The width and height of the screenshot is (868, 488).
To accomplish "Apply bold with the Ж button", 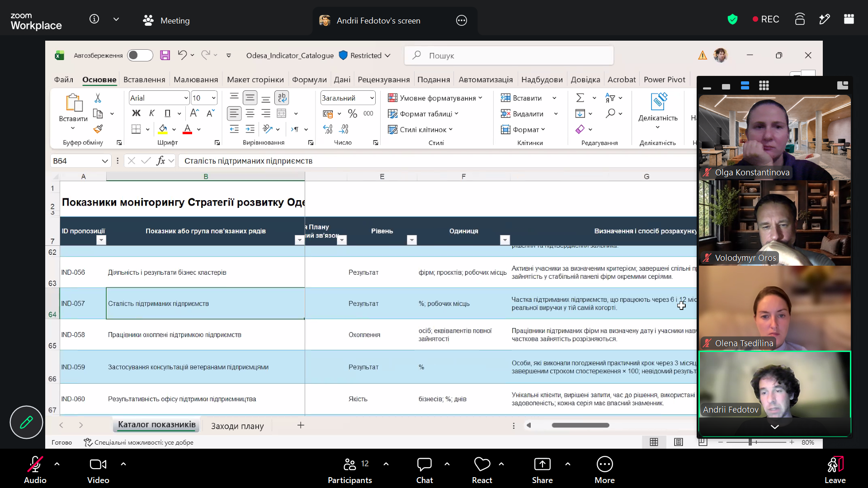I will pos(136,113).
